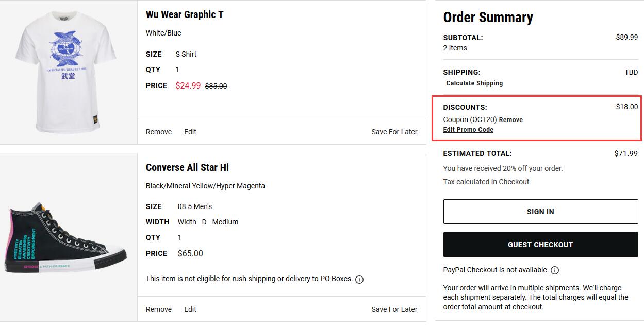Click the Converse All Star Hi title
The image size is (644, 329).
click(187, 167)
